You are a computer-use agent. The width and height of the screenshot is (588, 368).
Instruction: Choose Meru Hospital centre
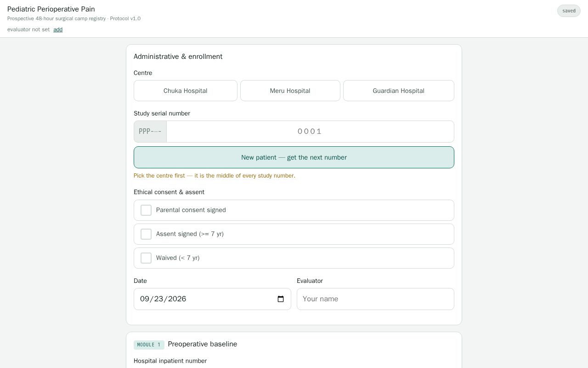pos(290,91)
